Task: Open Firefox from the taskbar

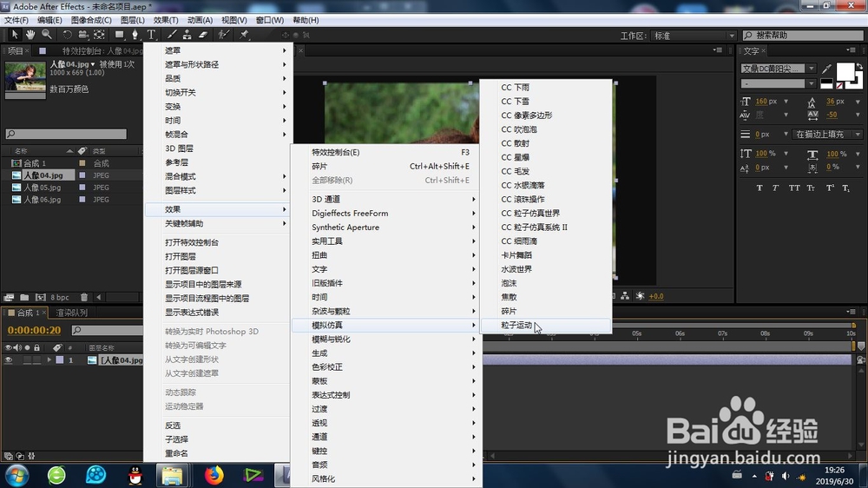Action: [x=214, y=475]
